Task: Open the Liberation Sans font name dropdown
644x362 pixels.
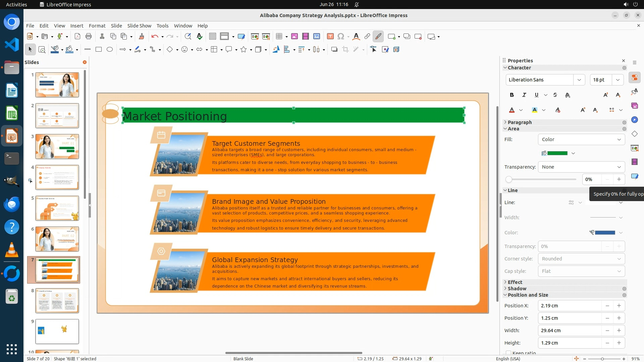Action: point(579,80)
